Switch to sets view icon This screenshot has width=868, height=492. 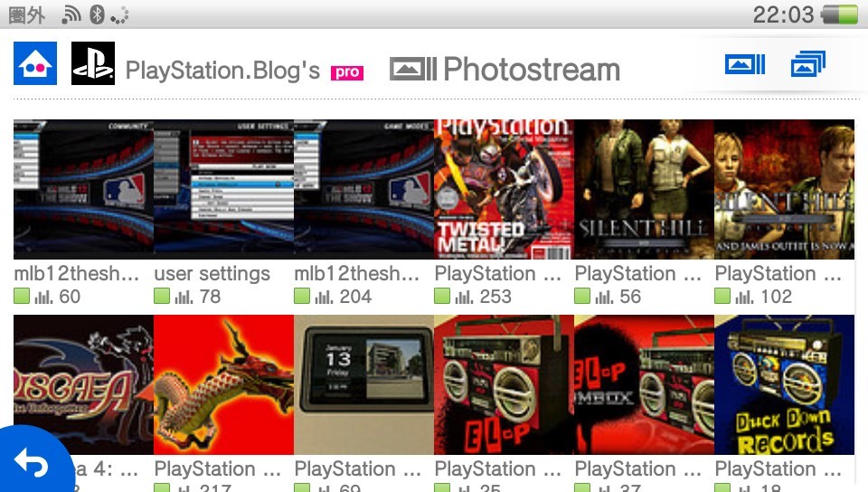pyautogui.click(x=807, y=63)
